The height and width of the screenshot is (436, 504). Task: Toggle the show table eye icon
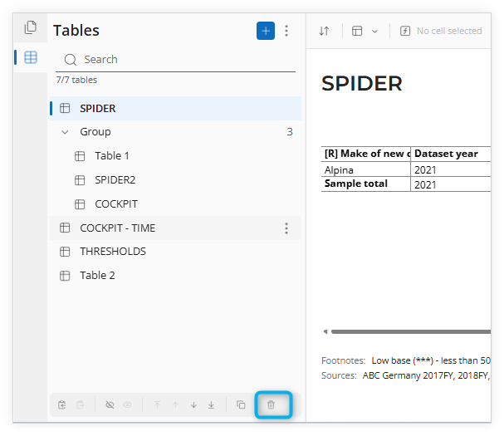(x=128, y=404)
